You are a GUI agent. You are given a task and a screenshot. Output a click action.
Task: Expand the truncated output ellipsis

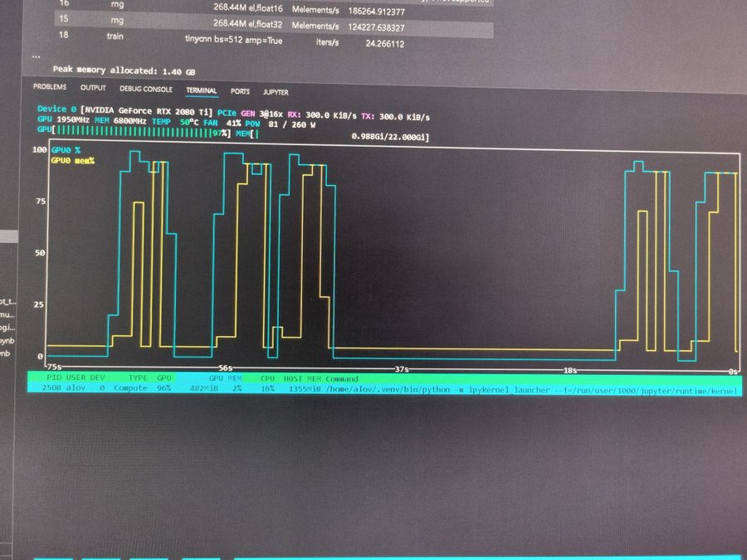pos(35,56)
